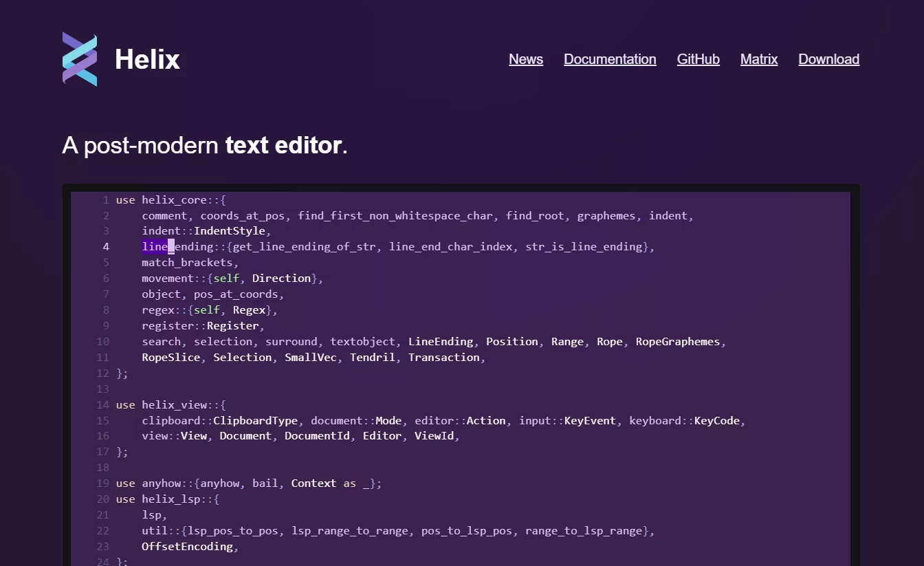This screenshot has height=566, width=924.
Task: Click "OffsetEncoding" on line 23
Action: click(187, 547)
